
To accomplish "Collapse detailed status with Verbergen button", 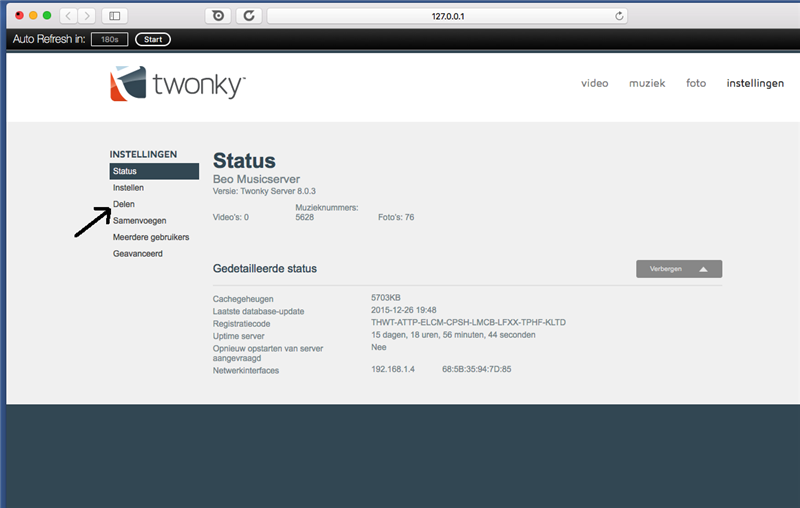I will (x=679, y=269).
